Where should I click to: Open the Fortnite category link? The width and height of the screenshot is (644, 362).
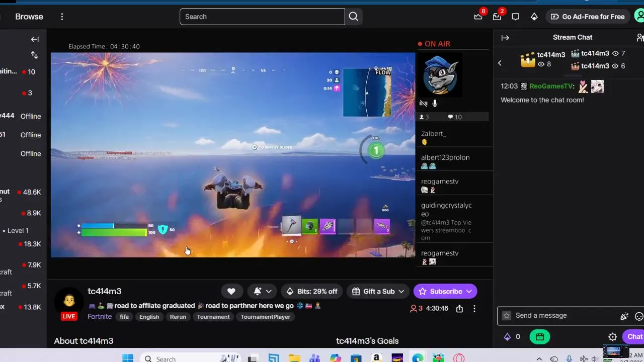point(100,317)
